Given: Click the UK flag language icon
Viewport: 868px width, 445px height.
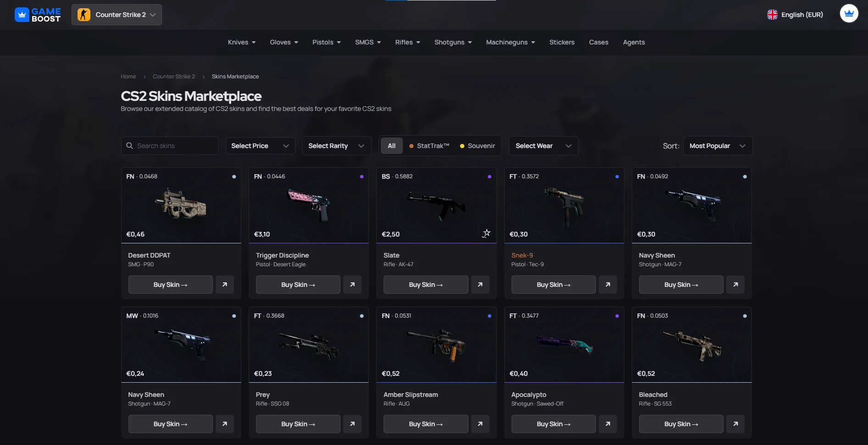Looking at the screenshot, I should pos(773,15).
